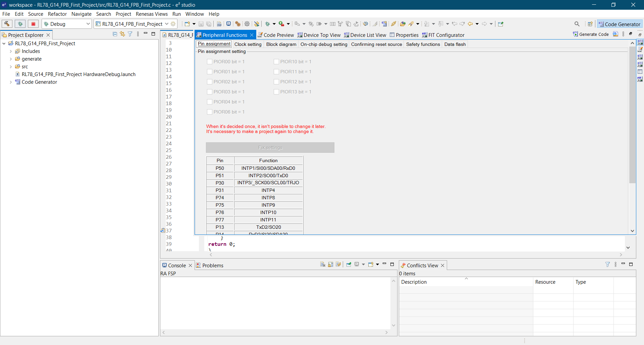Viewport: 644px width, 345px height.
Task: Click the Peripheral Functions vertical scrollbar
Action: click(x=632, y=114)
